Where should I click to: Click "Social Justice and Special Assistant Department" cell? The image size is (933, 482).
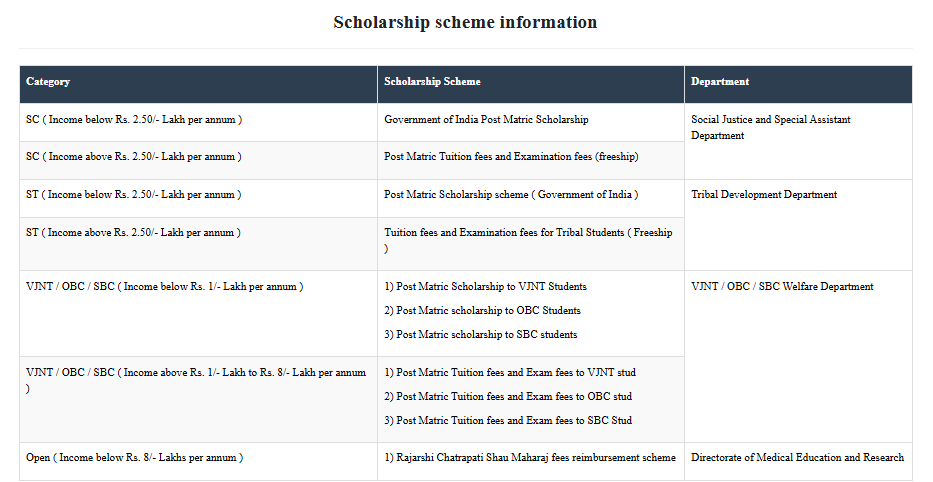coord(771,127)
